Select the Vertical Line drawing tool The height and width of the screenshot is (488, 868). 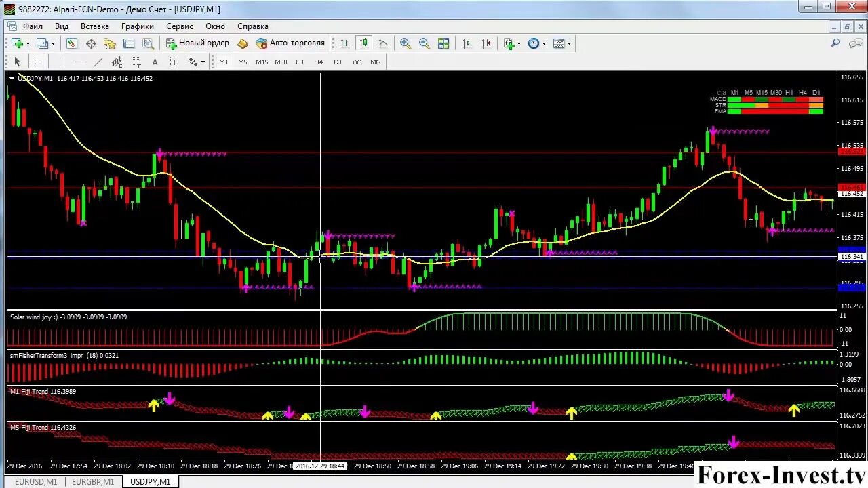[x=60, y=62]
